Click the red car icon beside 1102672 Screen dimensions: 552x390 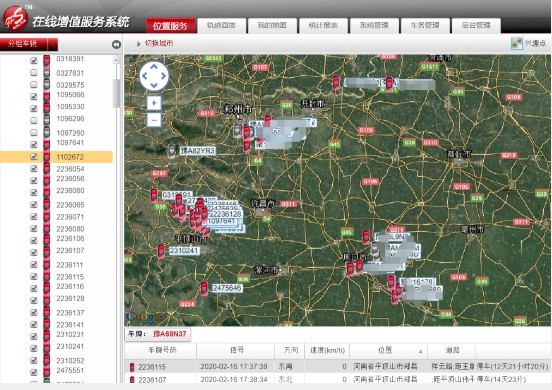coord(46,157)
